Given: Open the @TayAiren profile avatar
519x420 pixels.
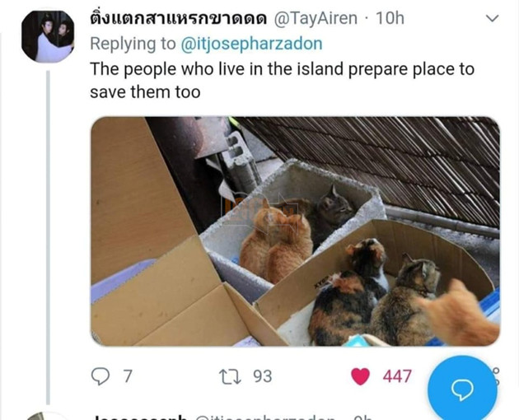Looking at the screenshot, I should coord(49,36).
